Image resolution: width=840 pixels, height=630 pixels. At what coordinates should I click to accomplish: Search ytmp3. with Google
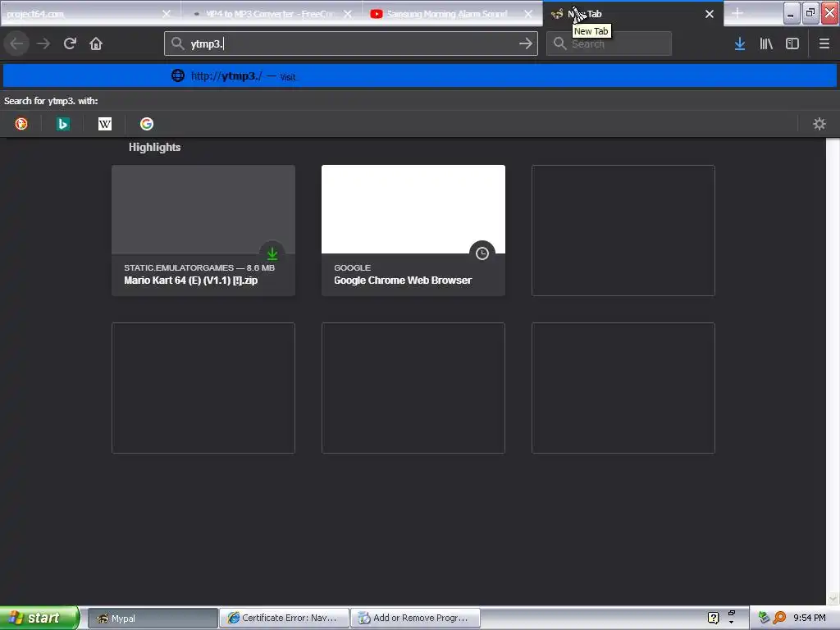coord(147,125)
